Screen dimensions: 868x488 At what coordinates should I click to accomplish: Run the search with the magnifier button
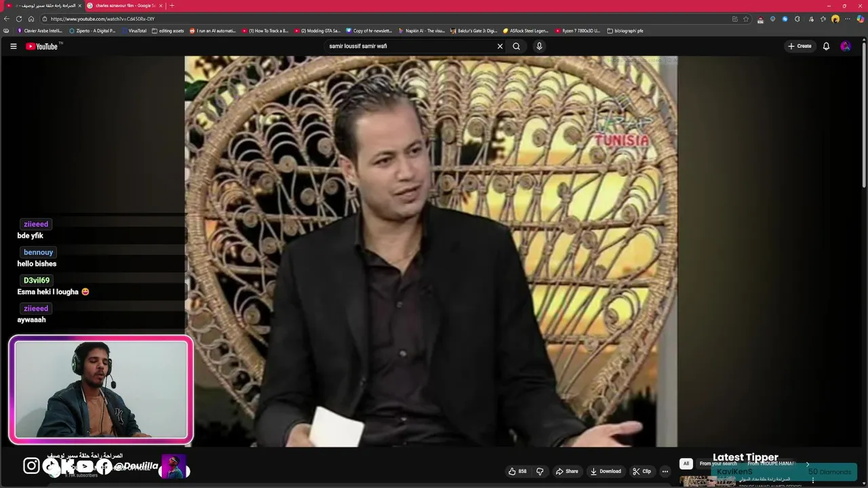coord(516,46)
